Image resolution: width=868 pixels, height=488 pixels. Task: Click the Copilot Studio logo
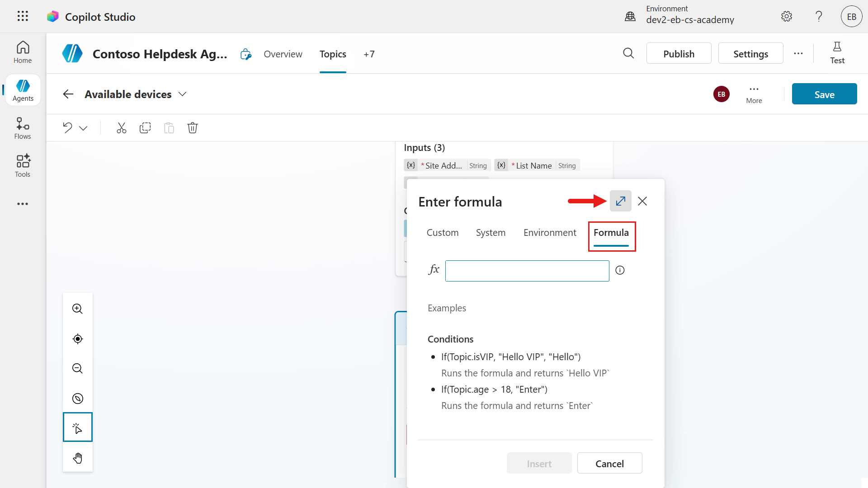click(53, 17)
